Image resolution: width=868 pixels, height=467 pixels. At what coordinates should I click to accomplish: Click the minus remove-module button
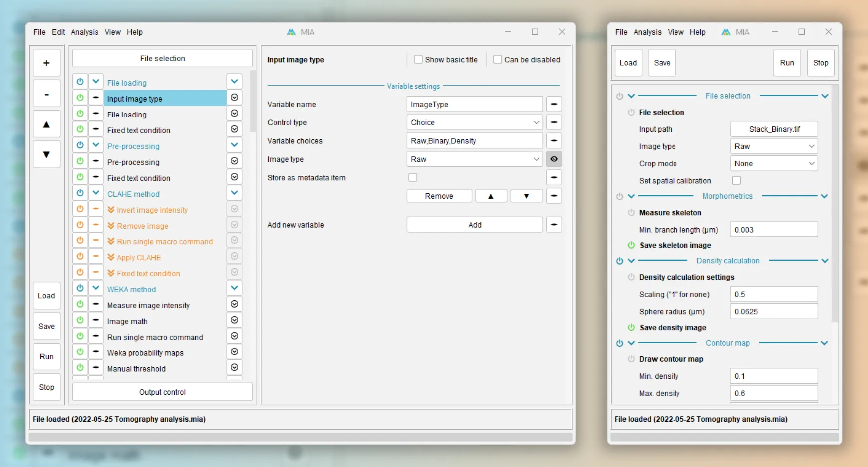pyautogui.click(x=46, y=94)
